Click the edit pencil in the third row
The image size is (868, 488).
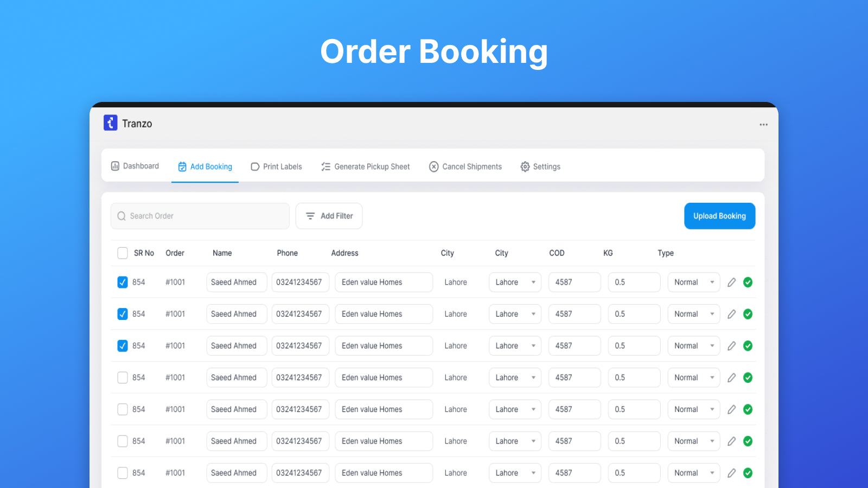coord(732,346)
